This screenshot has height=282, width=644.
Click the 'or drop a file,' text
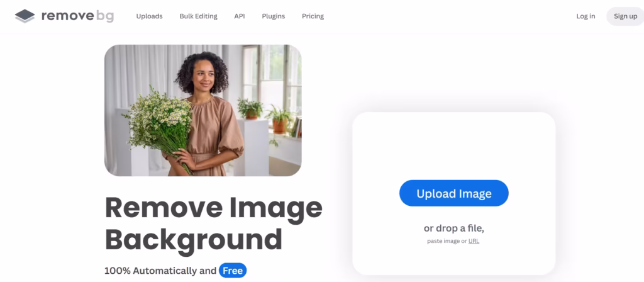click(x=454, y=228)
